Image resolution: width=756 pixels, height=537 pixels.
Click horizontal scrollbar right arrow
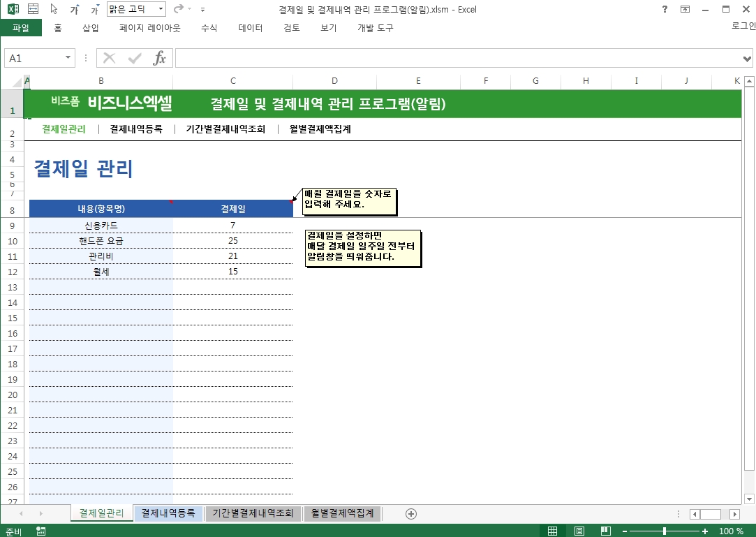point(735,515)
